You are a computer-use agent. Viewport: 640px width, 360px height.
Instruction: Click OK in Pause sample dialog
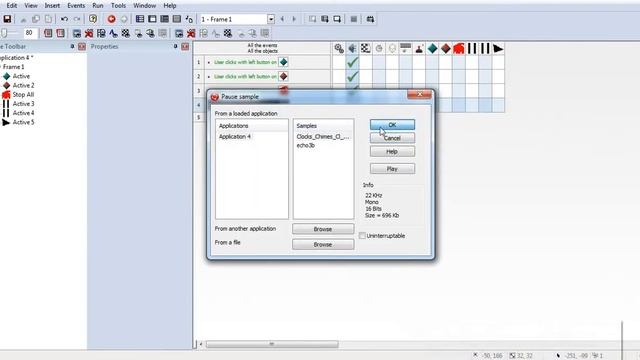(x=392, y=124)
